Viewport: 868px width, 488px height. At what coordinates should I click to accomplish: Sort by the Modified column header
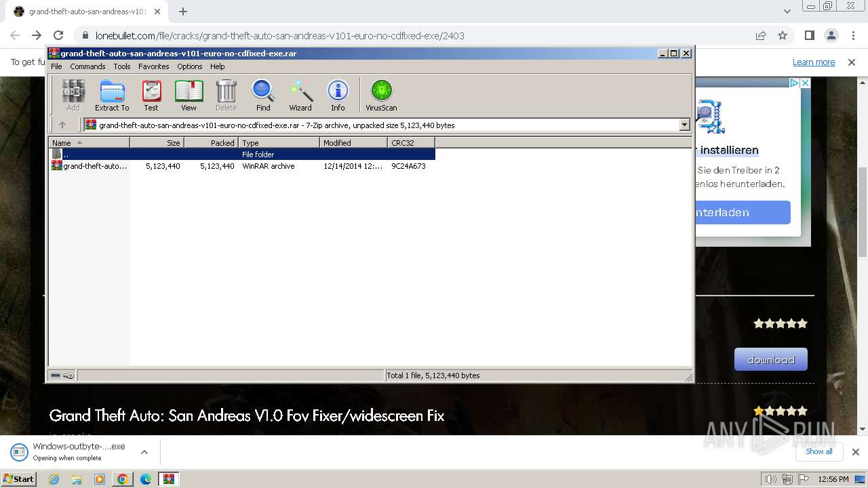click(353, 142)
